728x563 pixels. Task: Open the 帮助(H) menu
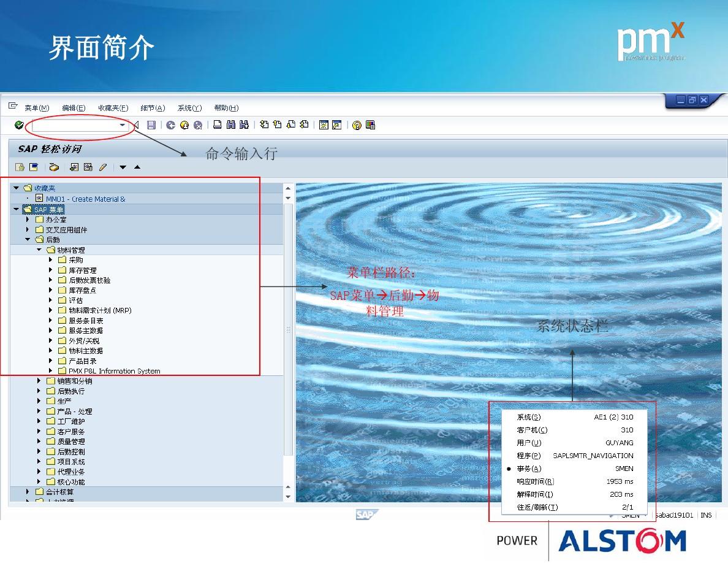coord(227,108)
